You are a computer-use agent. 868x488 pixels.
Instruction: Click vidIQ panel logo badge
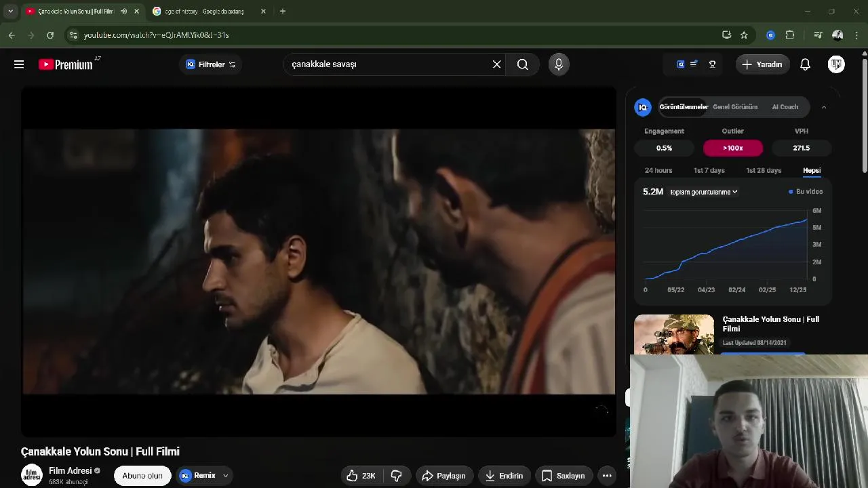click(642, 107)
